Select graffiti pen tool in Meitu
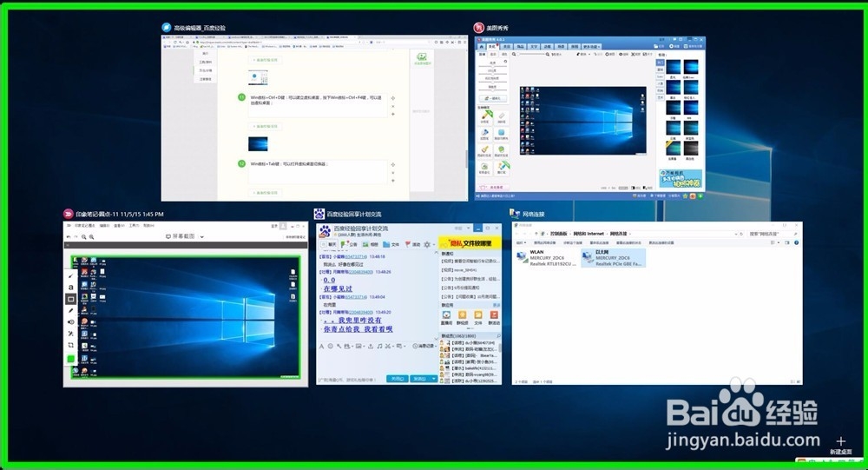 click(485, 116)
